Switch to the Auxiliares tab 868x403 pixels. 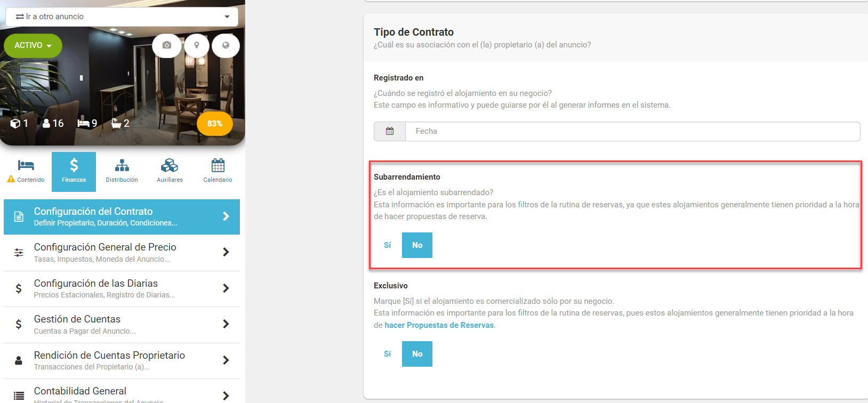point(170,172)
